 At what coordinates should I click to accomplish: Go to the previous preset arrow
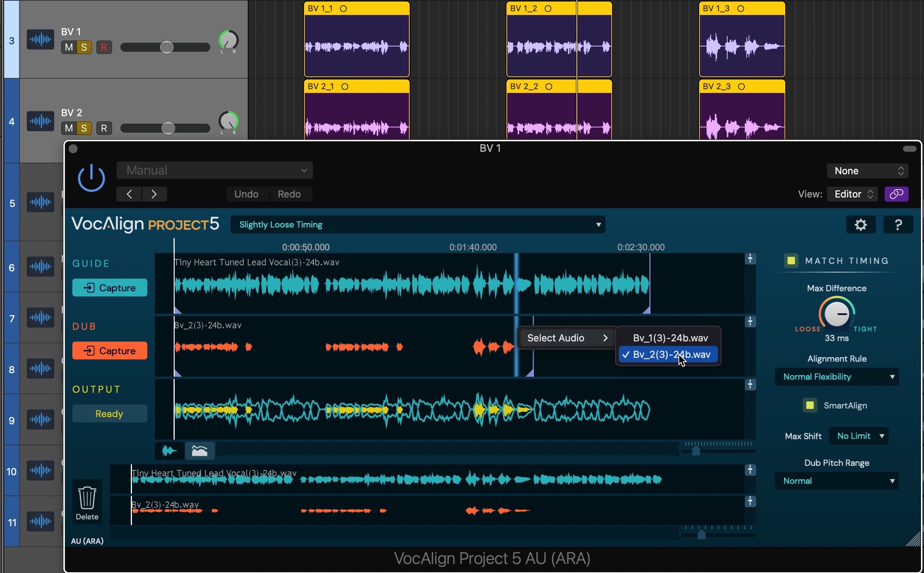coord(129,194)
